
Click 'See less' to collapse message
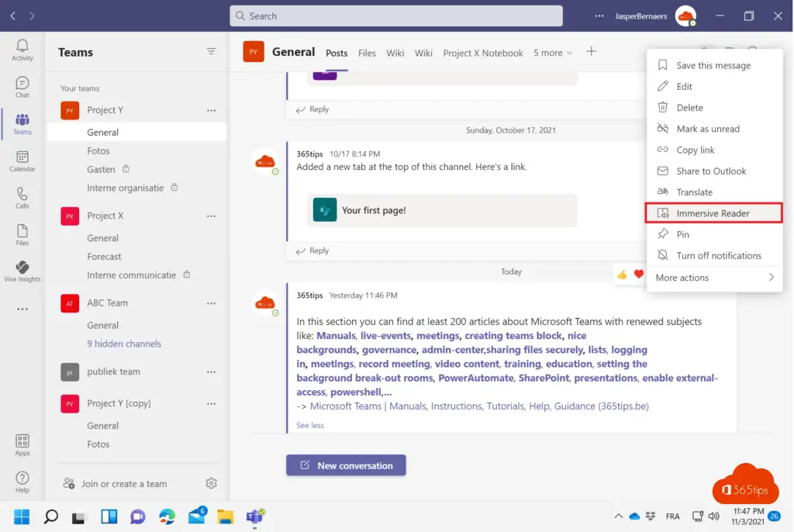[310, 425]
